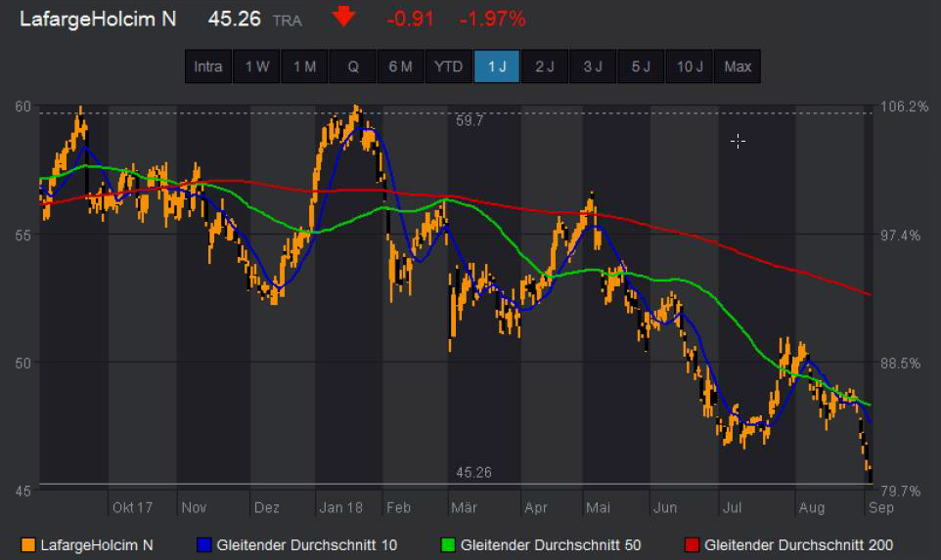Switch chart to 2 J range
Image resolution: width=941 pixels, height=560 pixels.
coord(545,66)
